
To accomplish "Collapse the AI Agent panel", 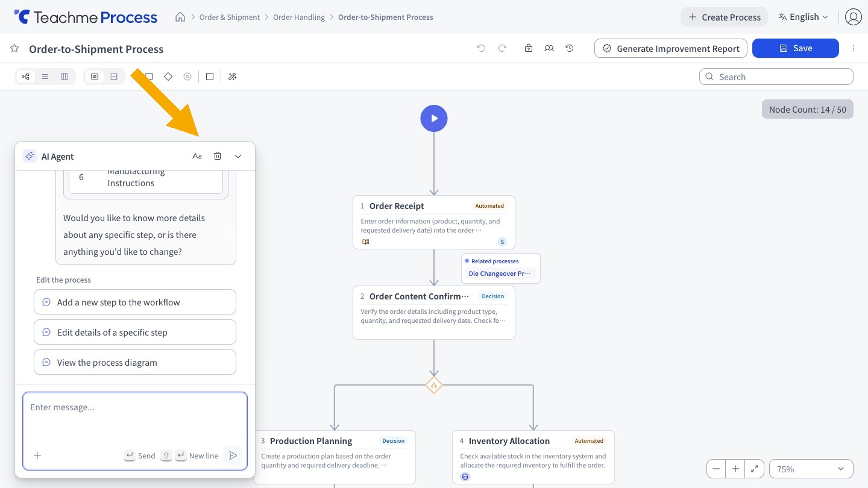I will (238, 156).
